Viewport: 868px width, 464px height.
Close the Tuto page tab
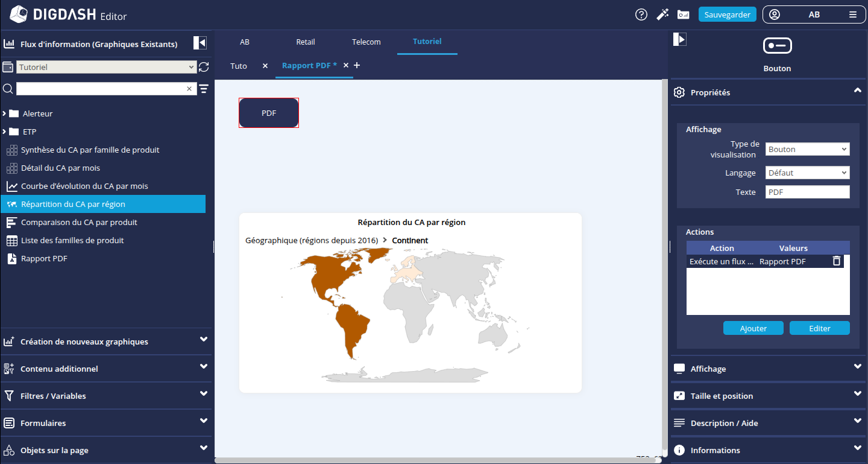(265, 66)
